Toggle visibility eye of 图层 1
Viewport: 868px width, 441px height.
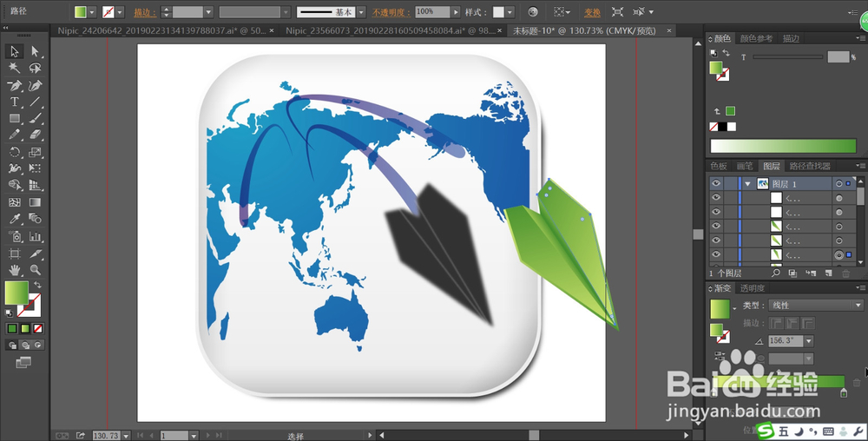coord(716,183)
